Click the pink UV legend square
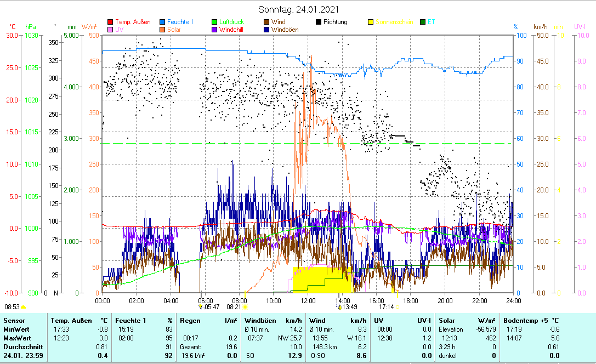Image resolution: width=596 pixels, height=364 pixels. coord(110,30)
